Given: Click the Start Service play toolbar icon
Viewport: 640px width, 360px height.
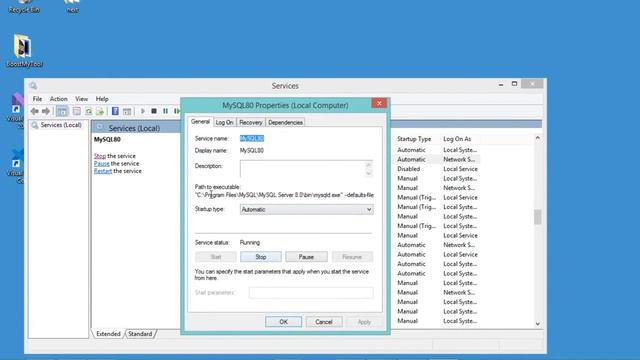Looking at the screenshot, I should pos(143,111).
